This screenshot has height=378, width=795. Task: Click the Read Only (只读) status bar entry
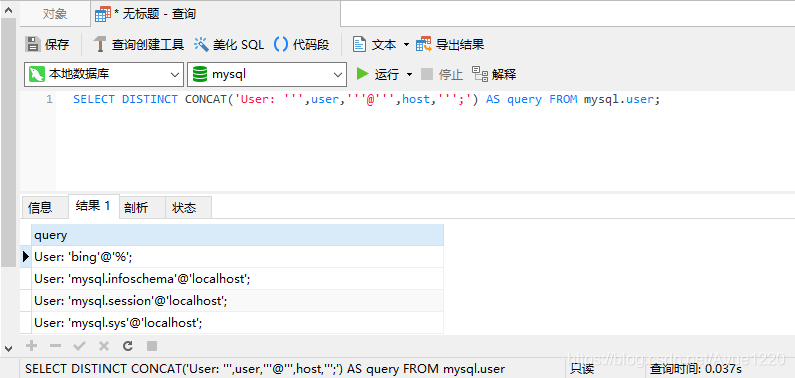pos(582,369)
